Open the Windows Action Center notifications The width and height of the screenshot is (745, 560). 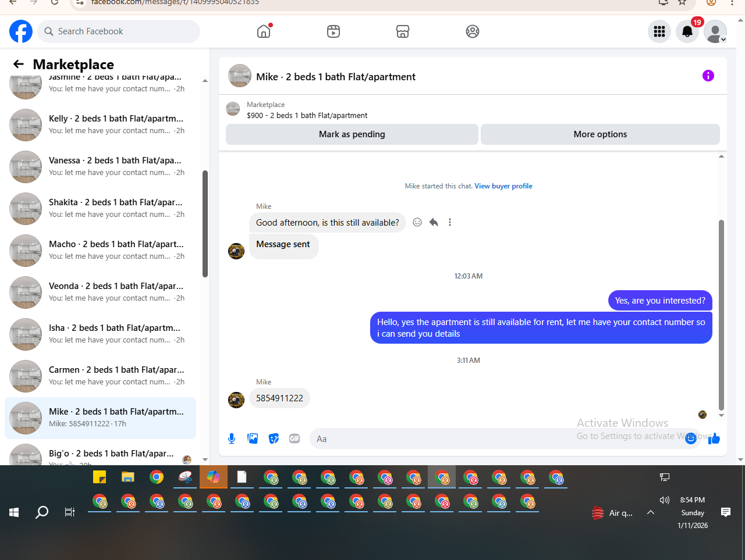726,512
